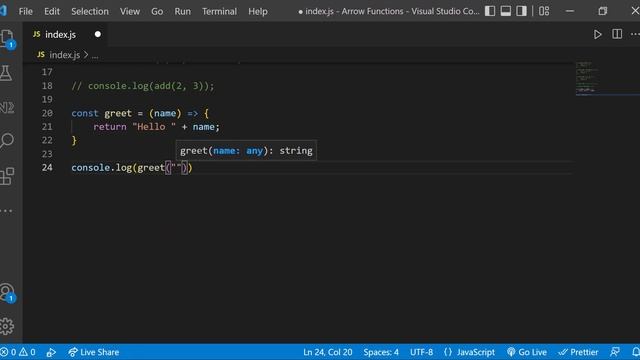Toggle the primary side bar layout icon
The image size is (640, 360).
[x=490, y=11]
